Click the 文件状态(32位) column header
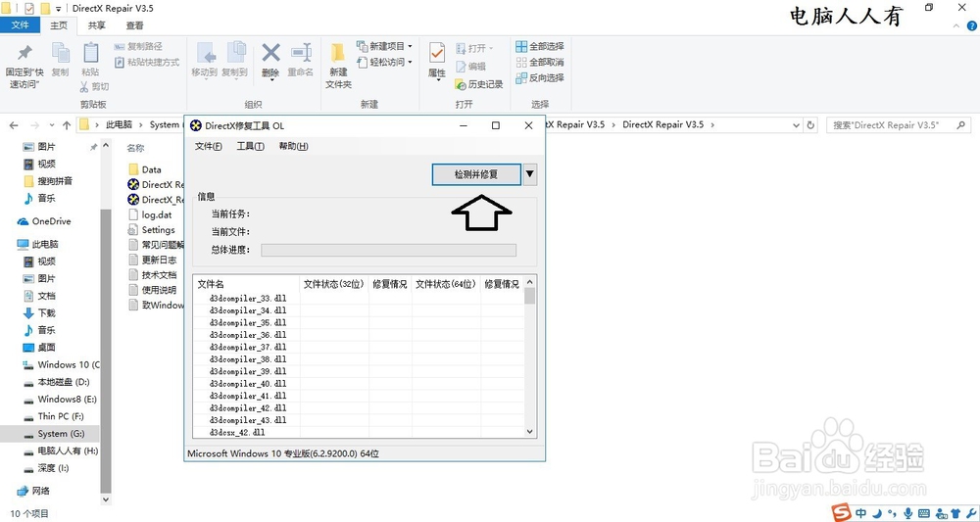 tap(334, 284)
